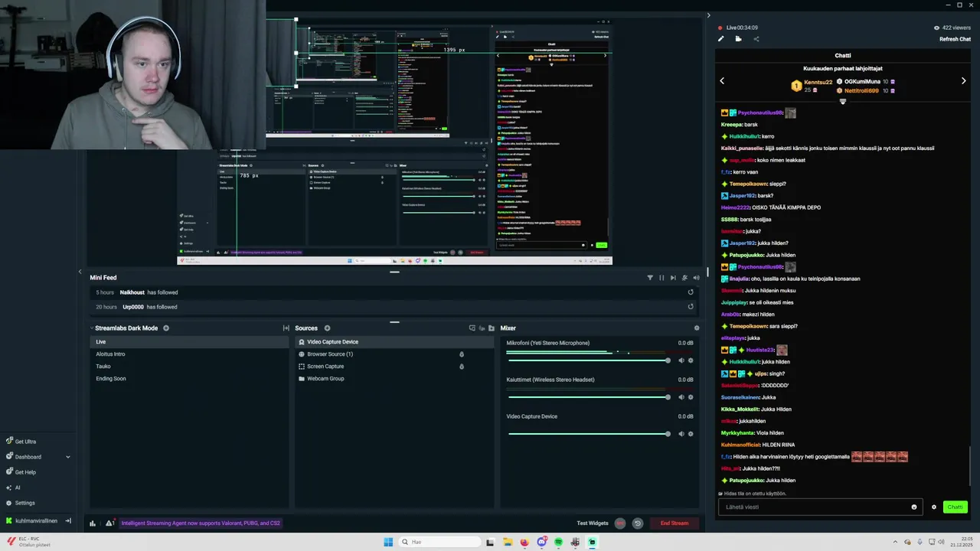Show previous top donors leaderboard

coord(722,81)
